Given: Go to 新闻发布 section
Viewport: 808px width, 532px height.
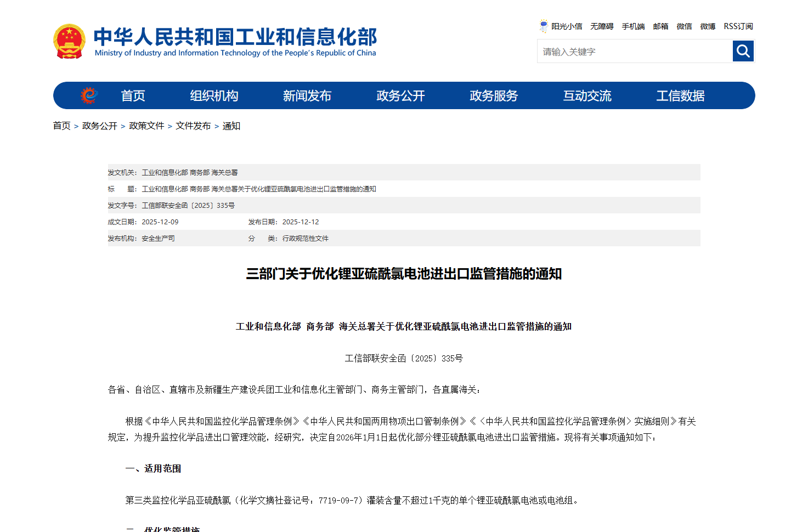Looking at the screenshot, I should tap(307, 96).
